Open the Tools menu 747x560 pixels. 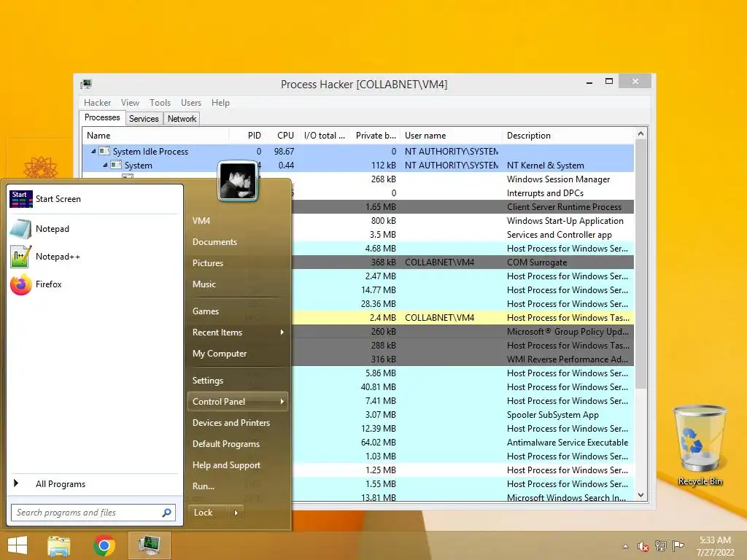160,103
